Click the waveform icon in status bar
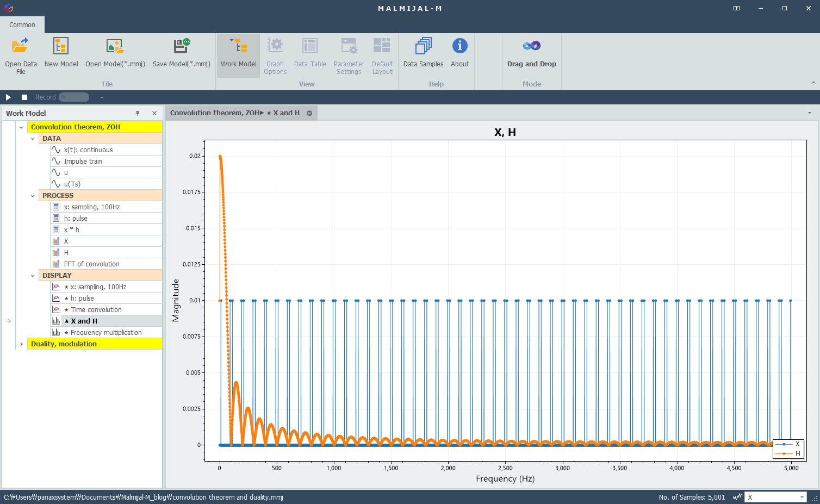This screenshot has height=504, width=820. point(737,497)
